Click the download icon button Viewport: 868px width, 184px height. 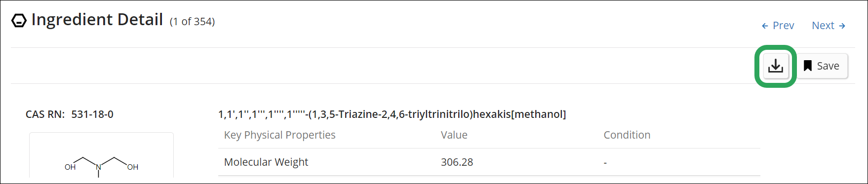(776, 66)
